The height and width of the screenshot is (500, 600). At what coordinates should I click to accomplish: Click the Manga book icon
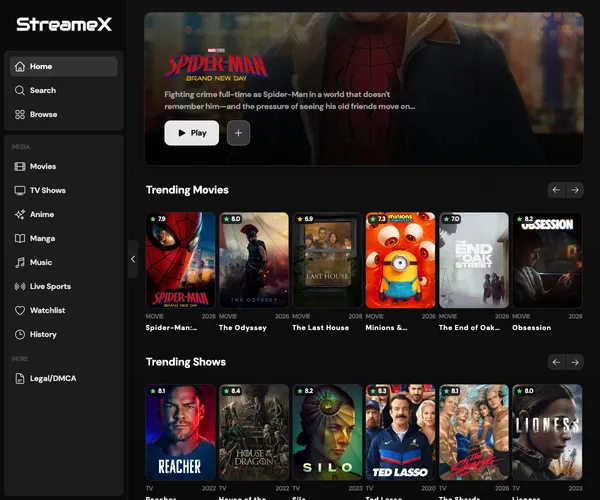20,238
